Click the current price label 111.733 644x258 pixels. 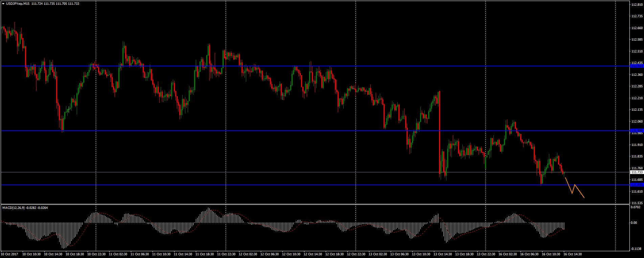coord(636,172)
